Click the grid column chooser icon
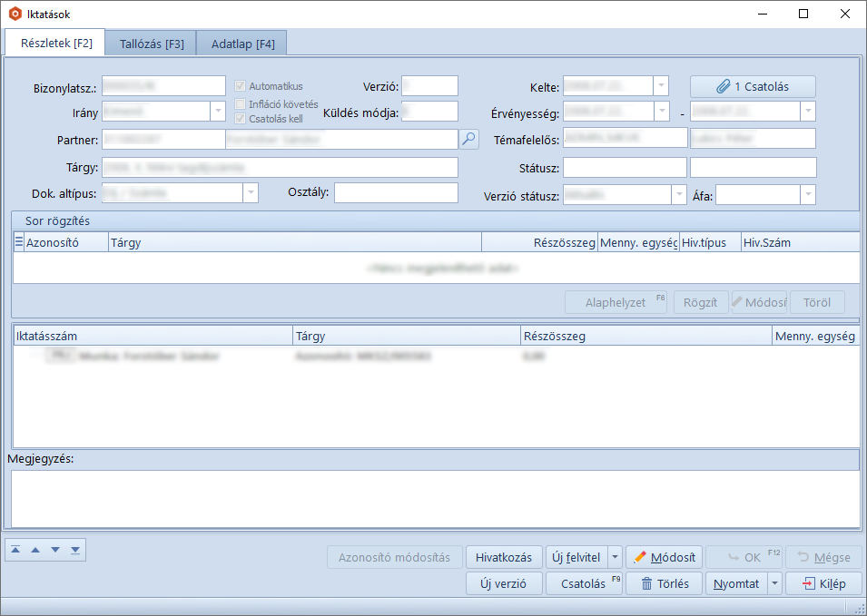 [x=19, y=242]
